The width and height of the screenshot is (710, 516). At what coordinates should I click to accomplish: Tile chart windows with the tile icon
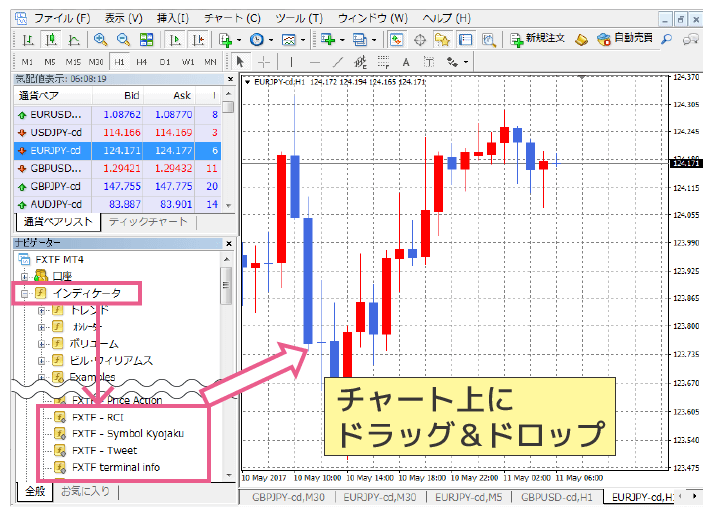(x=146, y=40)
